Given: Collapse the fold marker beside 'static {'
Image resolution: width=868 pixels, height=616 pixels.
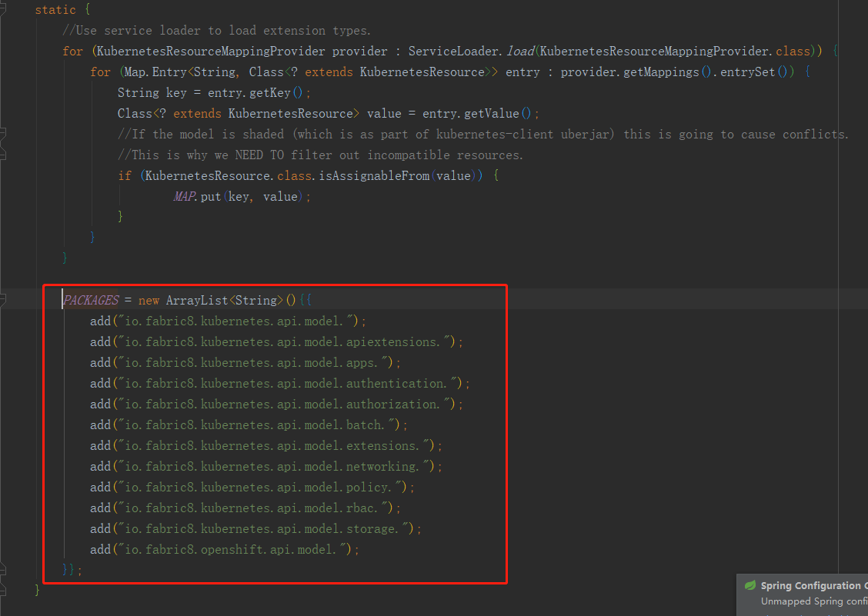Looking at the screenshot, I should point(2,9).
